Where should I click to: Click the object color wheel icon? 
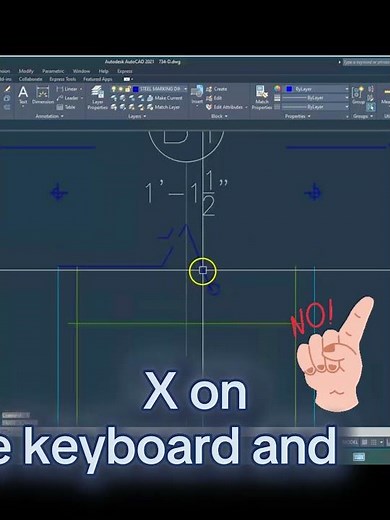coord(277,89)
